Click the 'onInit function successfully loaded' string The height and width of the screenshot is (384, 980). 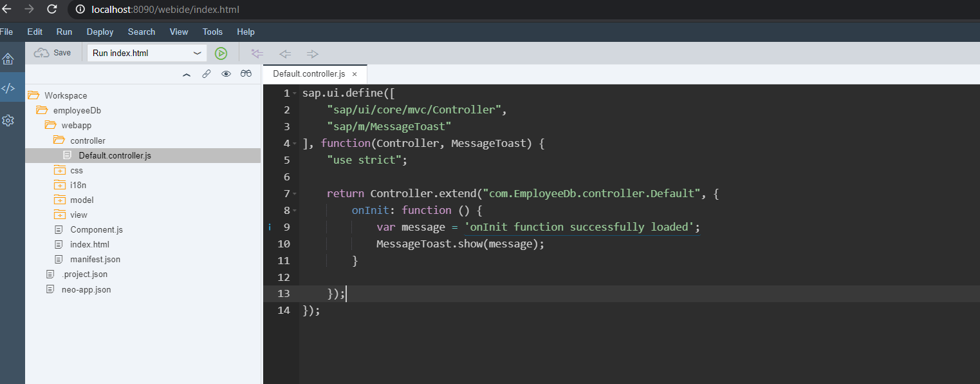tap(578, 227)
